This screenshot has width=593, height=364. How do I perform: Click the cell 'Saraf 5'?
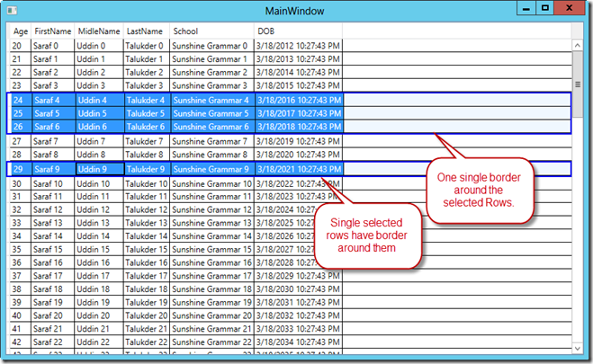coord(53,113)
